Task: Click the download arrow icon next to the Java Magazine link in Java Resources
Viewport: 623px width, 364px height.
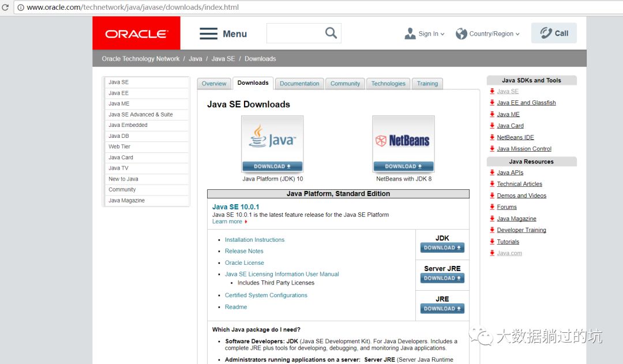Action: [492, 219]
